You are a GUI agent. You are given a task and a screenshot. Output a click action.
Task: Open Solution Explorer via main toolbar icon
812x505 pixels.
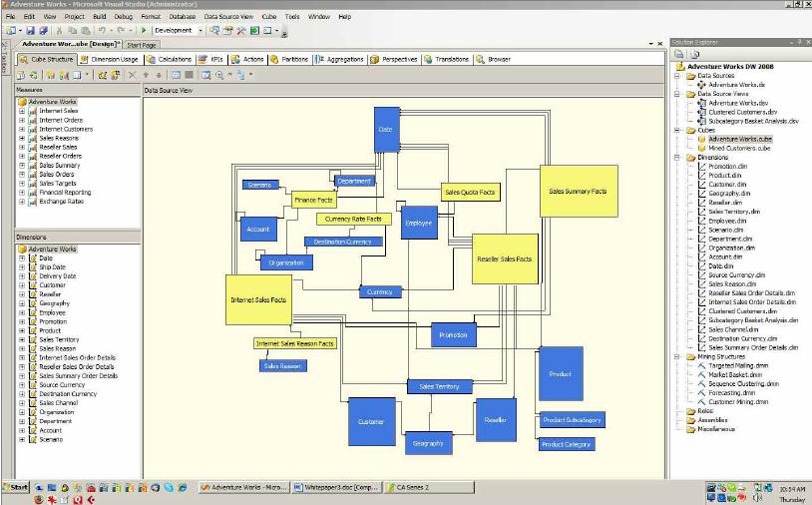coord(214,31)
